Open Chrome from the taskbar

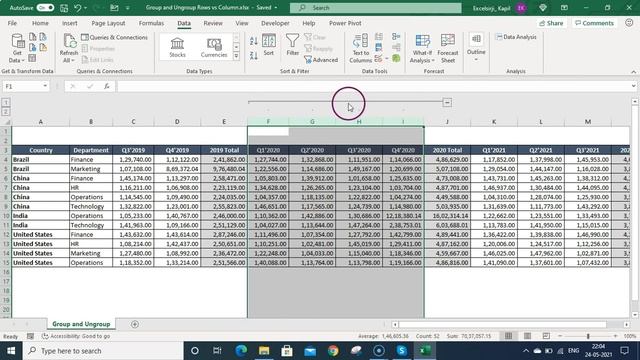[x=333, y=351]
